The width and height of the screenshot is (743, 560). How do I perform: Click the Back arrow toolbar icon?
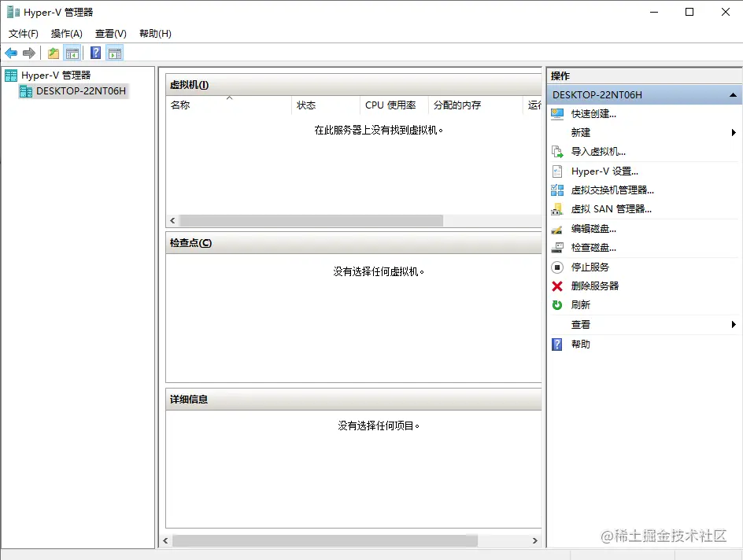[11, 53]
